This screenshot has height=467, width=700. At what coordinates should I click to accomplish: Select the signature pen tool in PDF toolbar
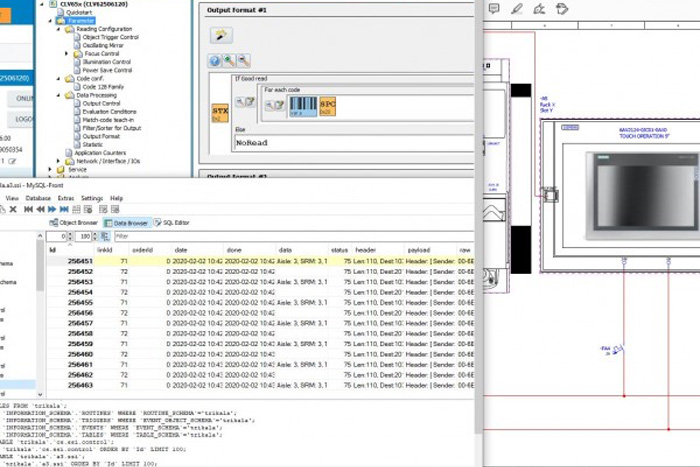coord(539,8)
